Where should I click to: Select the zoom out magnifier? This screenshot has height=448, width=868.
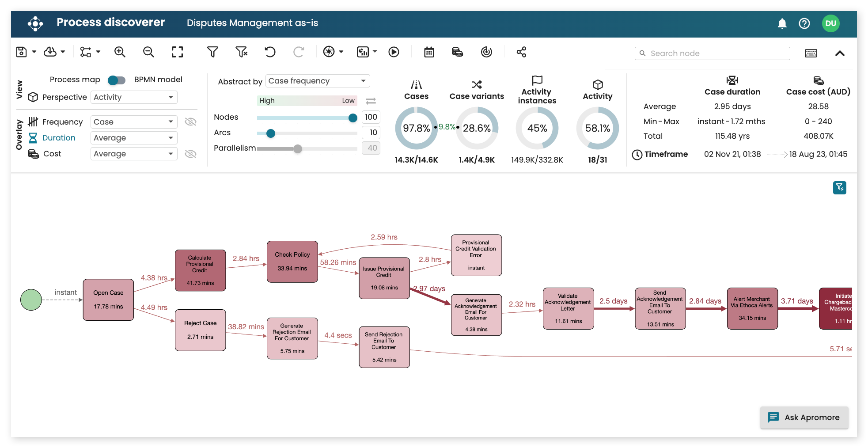tap(148, 52)
